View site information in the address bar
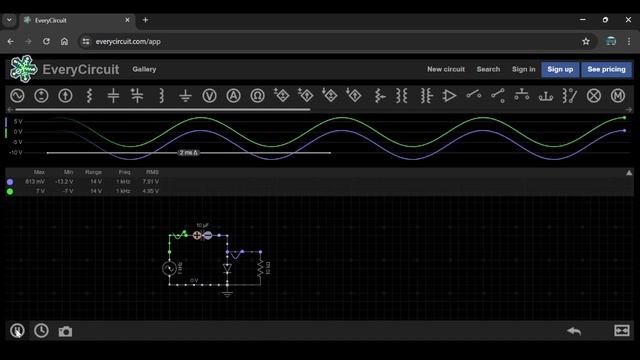 pyautogui.click(x=86, y=41)
